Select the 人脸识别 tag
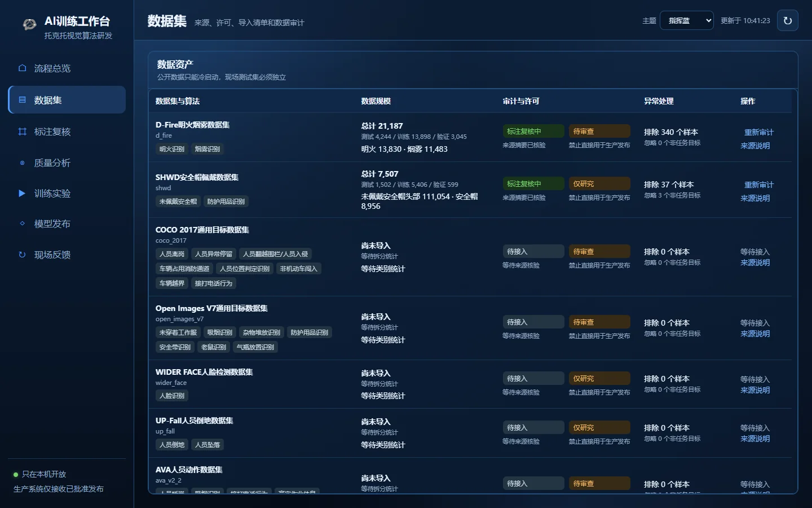Image resolution: width=812 pixels, height=508 pixels. click(x=172, y=396)
